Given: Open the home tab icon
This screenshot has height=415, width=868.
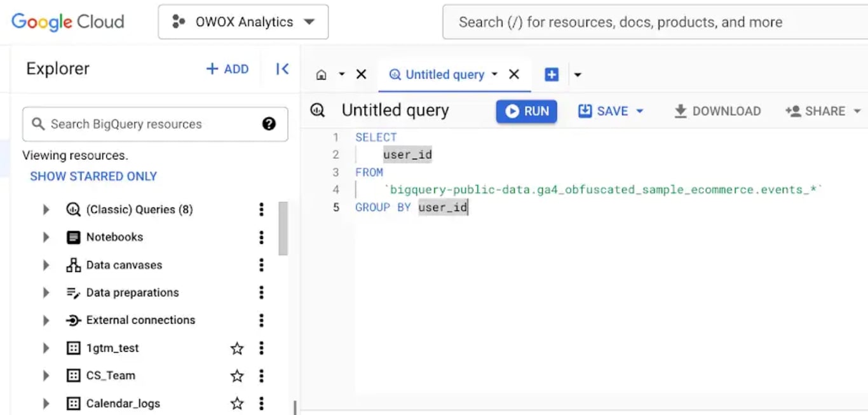Looking at the screenshot, I should point(322,75).
